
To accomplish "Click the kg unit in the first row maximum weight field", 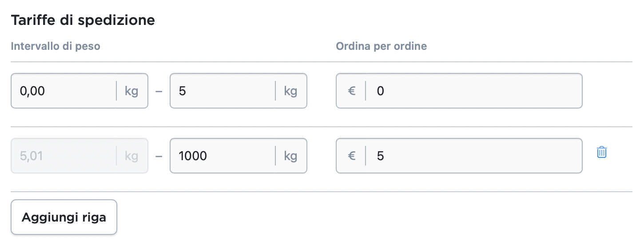I will (290, 91).
